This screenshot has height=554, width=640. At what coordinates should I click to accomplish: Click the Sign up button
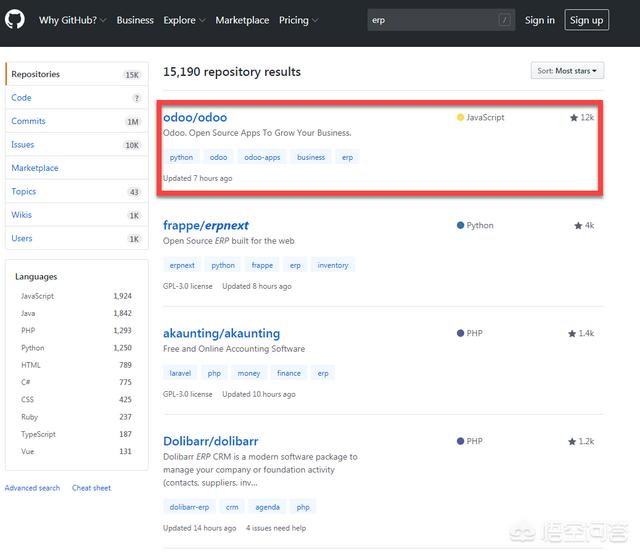[587, 20]
